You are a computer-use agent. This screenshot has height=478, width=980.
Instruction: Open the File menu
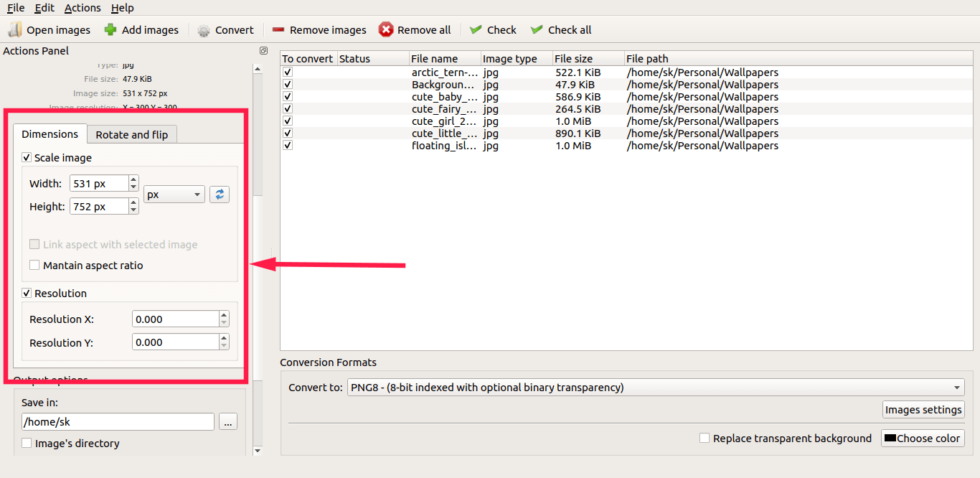coord(16,8)
